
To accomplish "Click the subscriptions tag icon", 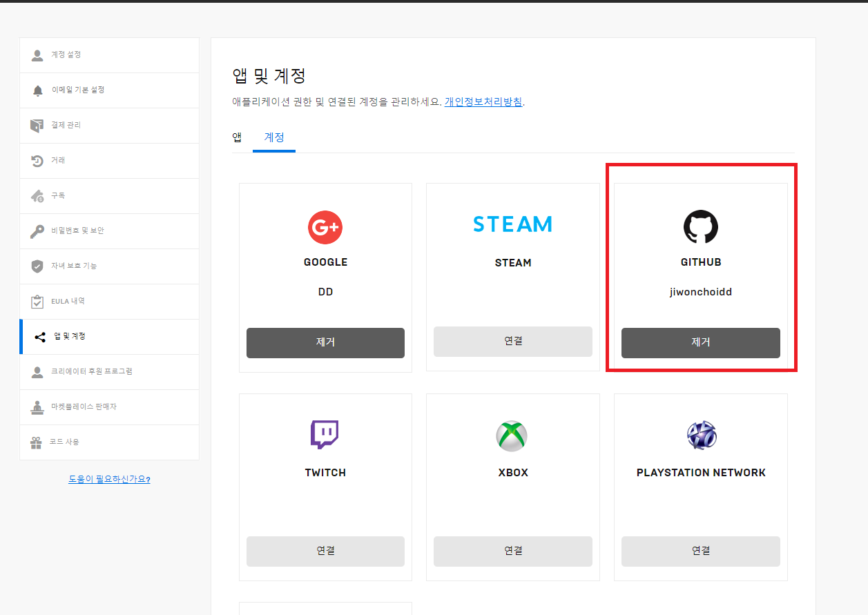I will click(x=37, y=196).
